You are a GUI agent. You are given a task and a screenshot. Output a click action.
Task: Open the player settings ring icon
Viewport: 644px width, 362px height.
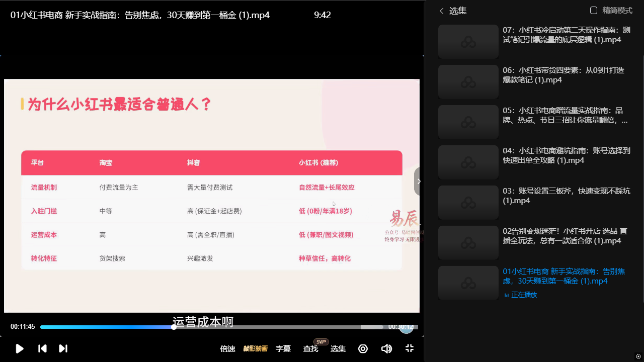click(x=363, y=348)
